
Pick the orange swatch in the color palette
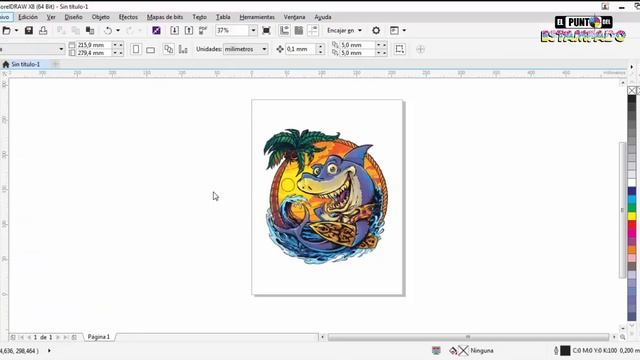point(632,249)
